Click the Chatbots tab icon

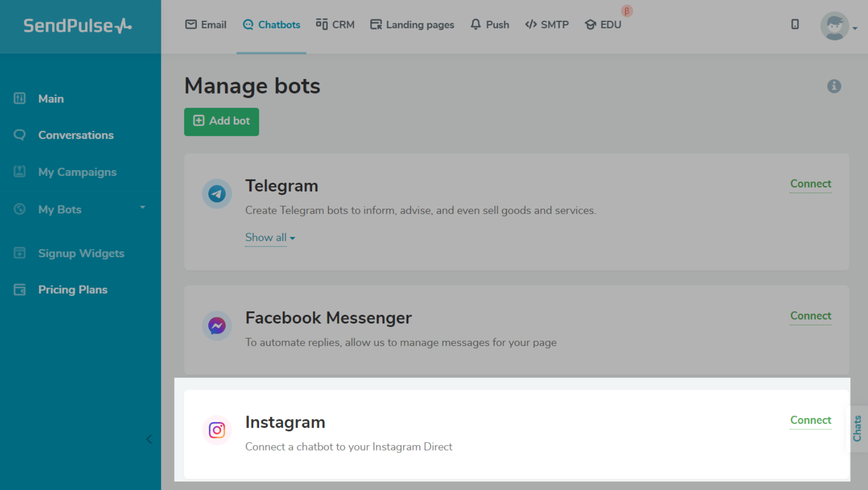[248, 24]
